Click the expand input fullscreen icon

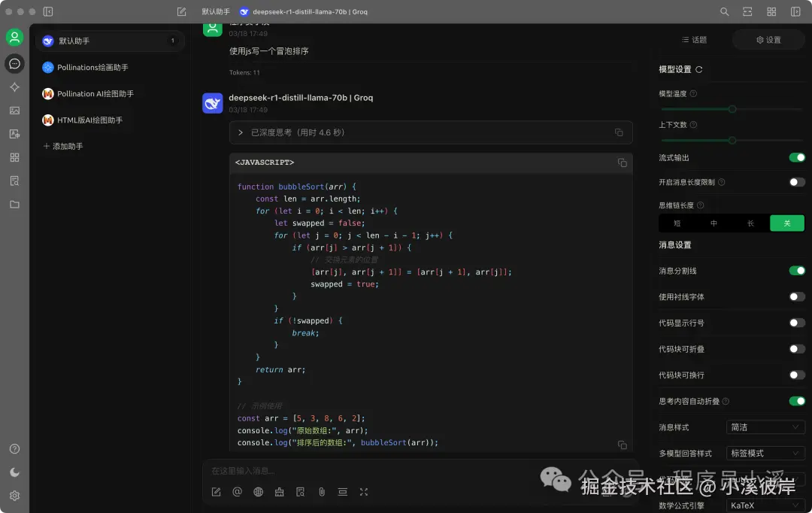pos(364,492)
